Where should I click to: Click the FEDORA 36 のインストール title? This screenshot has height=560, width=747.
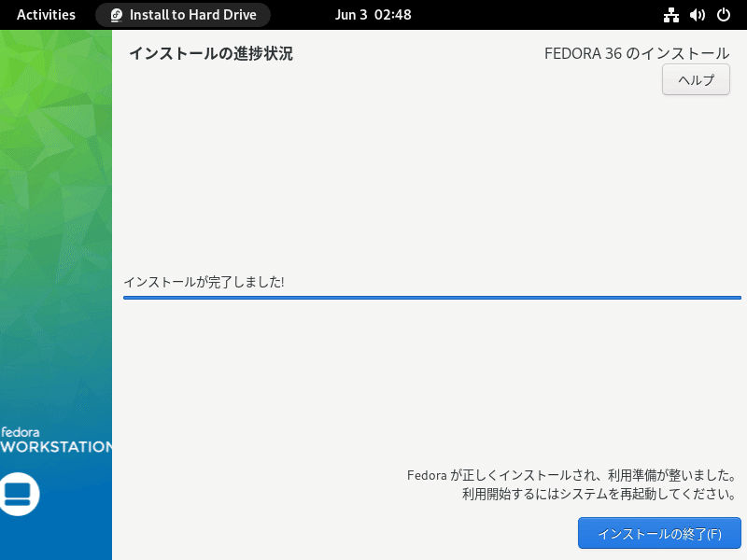[x=637, y=53]
